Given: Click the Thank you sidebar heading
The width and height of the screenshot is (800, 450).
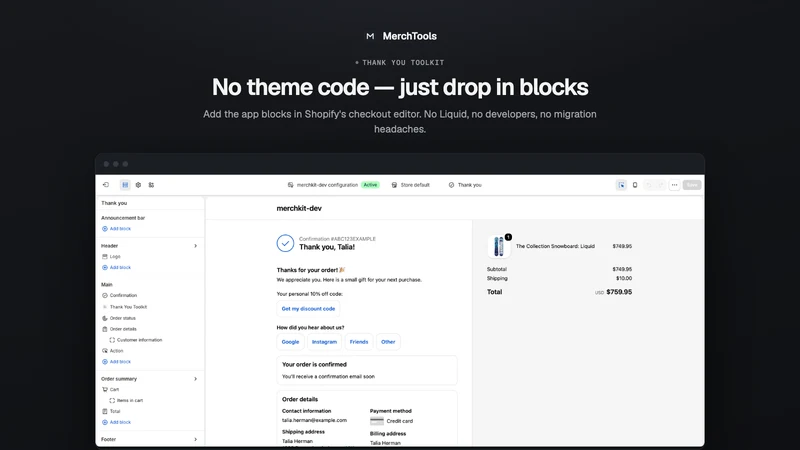Looking at the screenshot, I should [x=114, y=203].
